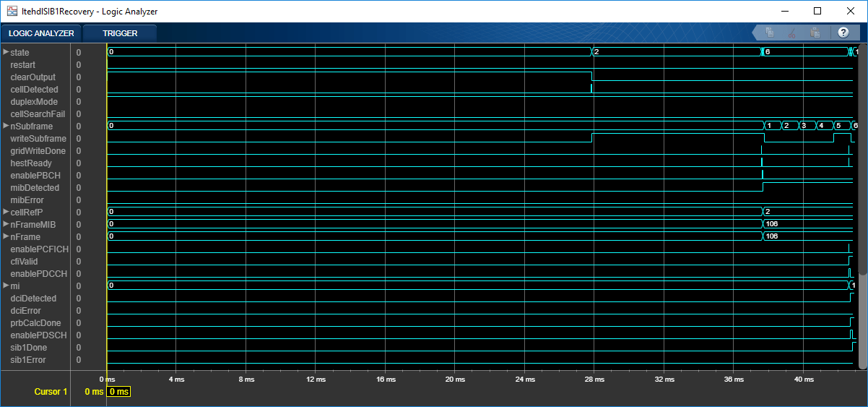Click the Cut scissors icon
This screenshot has height=407, width=868.
(x=792, y=33)
